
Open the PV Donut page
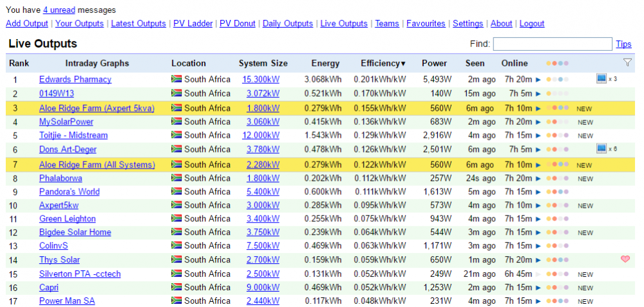238,23
